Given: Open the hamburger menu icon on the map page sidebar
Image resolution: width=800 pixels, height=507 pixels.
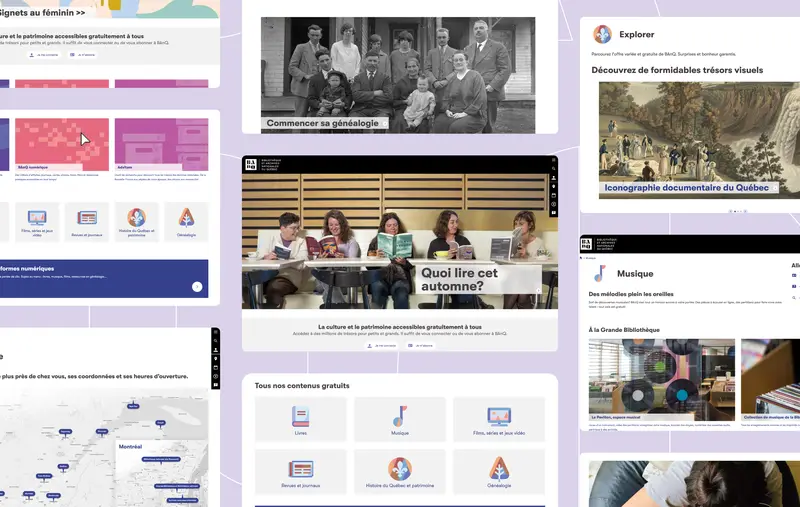Looking at the screenshot, I should [x=215, y=332].
